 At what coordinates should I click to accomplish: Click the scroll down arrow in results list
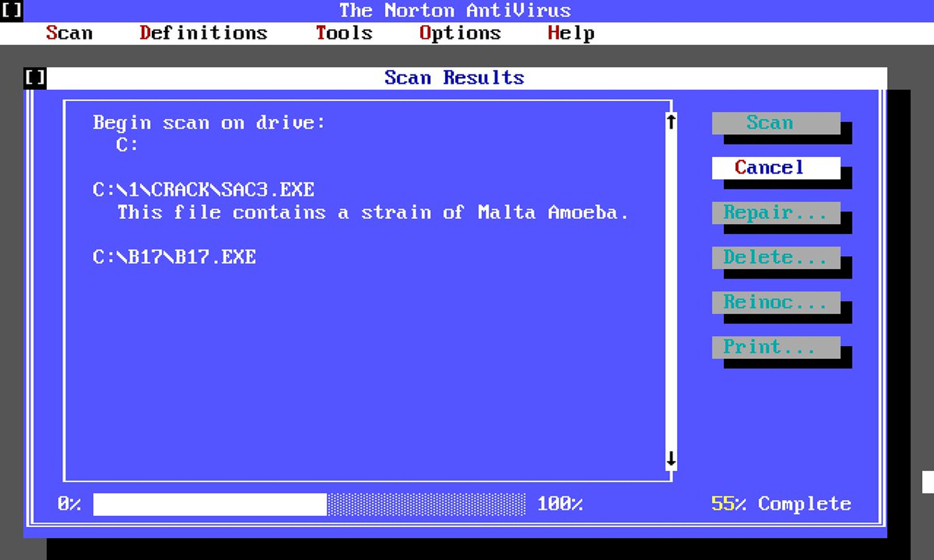[671, 459]
